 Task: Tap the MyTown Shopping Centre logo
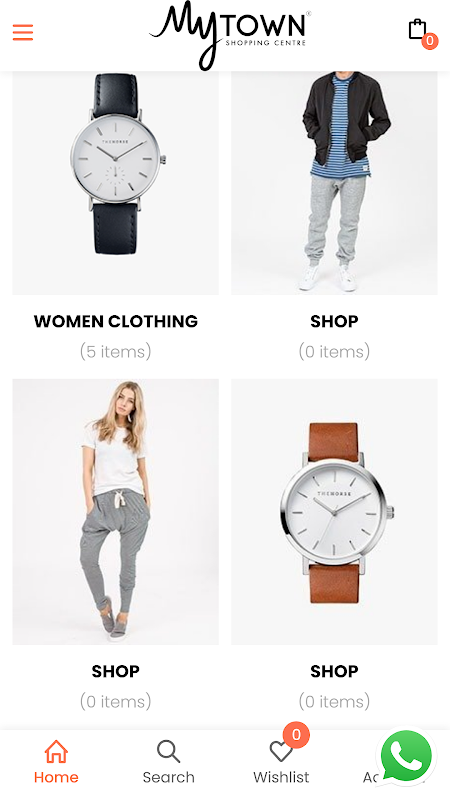(230, 35)
